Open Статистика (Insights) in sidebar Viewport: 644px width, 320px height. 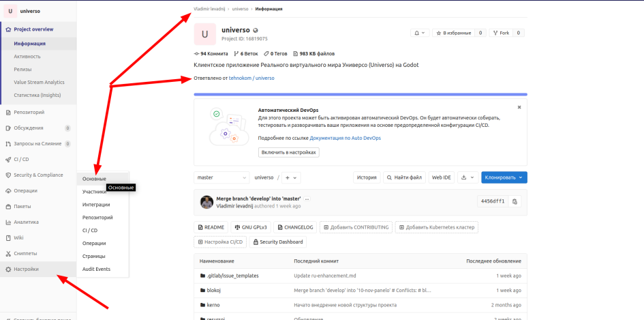(x=39, y=96)
